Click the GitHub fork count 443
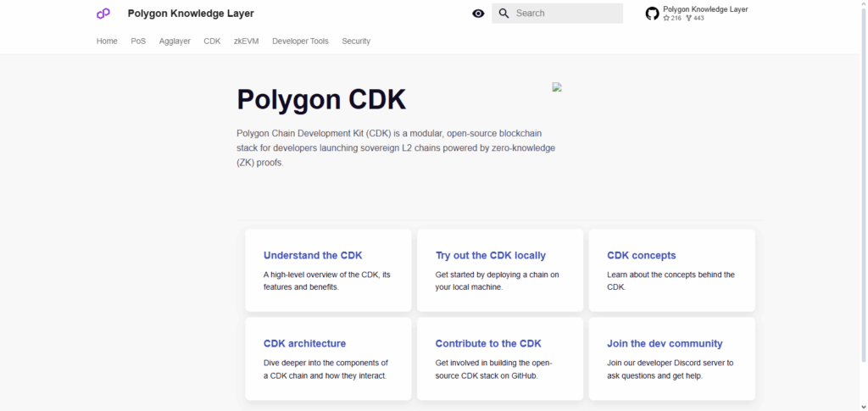The width and height of the screenshot is (868, 411). pos(695,19)
